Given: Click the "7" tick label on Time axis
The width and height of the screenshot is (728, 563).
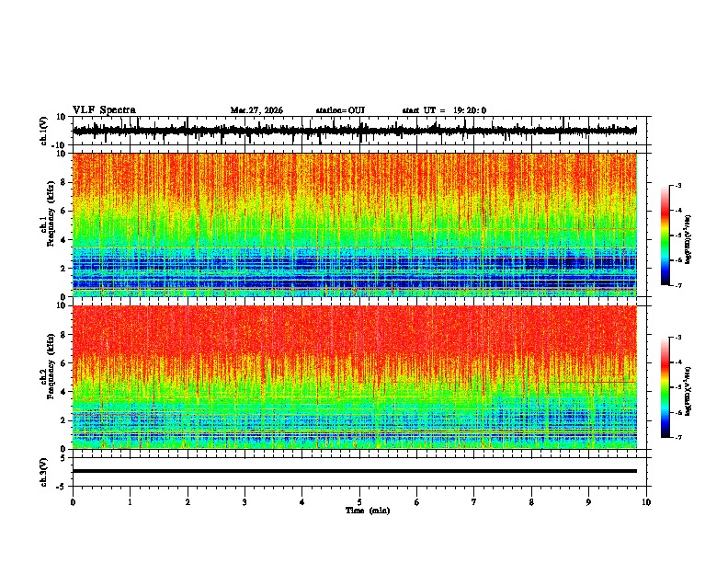Looking at the screenshot, I should tap(474, 502).
